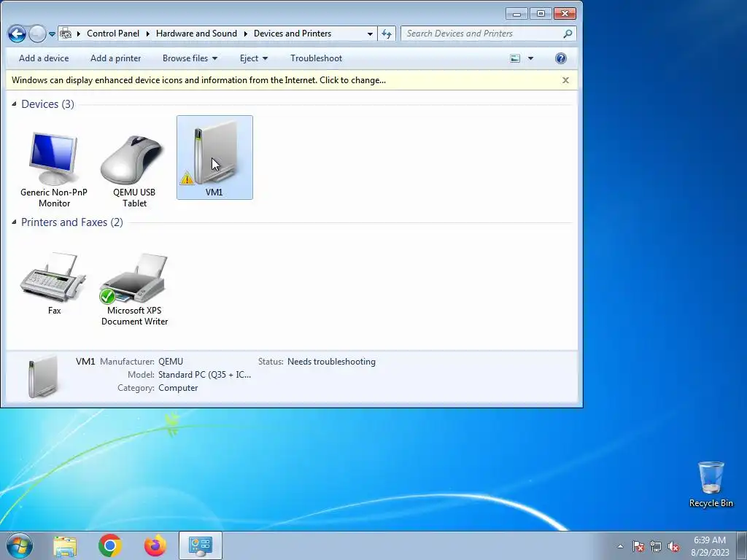The height and width of the screenshot is (560, 747).
Task: Click Control Panel in the breadcrumb
Action: click(113, 34)
